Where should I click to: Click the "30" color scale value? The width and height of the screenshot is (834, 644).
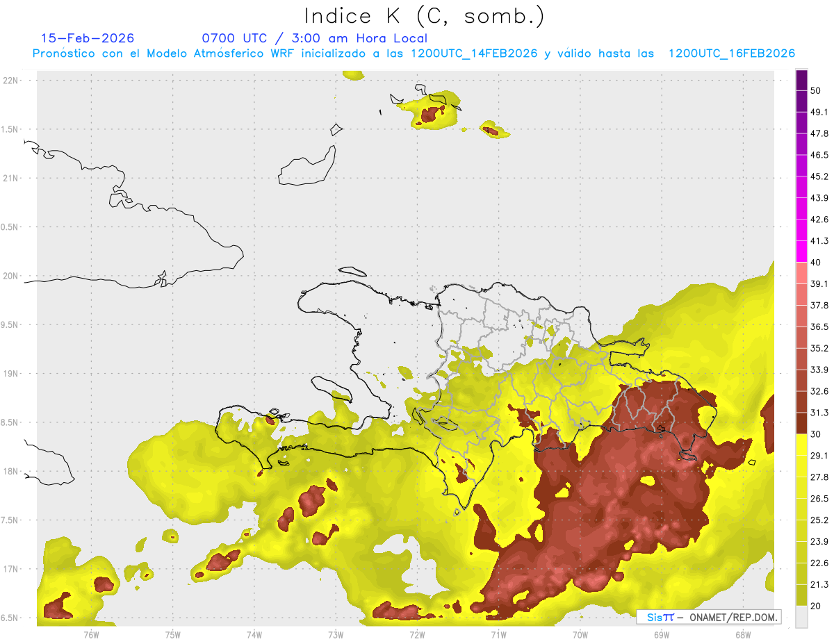coord(816,435)
